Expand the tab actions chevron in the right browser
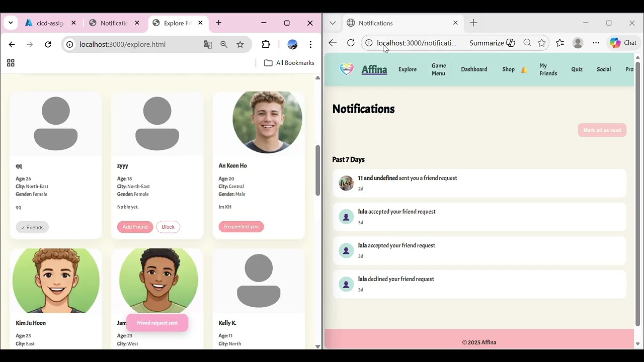Viewport: 644px width, 362px height. [333, 23]
